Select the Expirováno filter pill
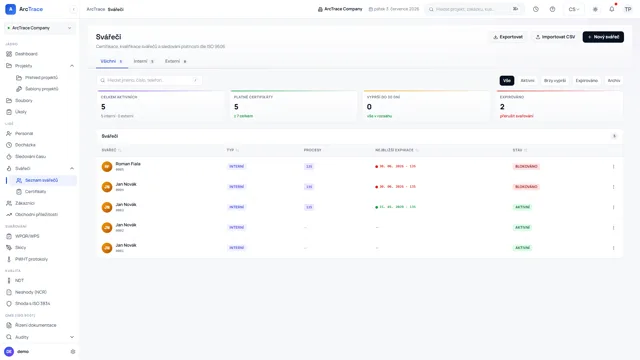Viewport: 640px width, 360px height. (587, 81)
